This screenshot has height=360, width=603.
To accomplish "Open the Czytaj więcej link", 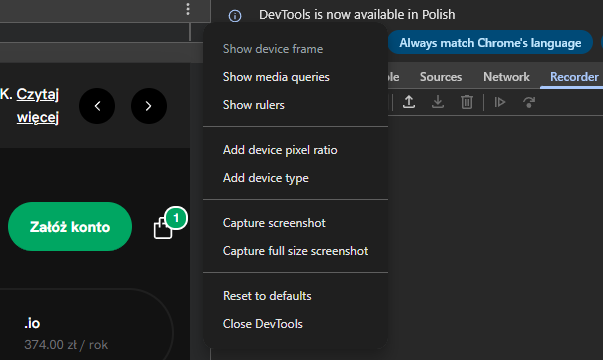I will [38, 106].
